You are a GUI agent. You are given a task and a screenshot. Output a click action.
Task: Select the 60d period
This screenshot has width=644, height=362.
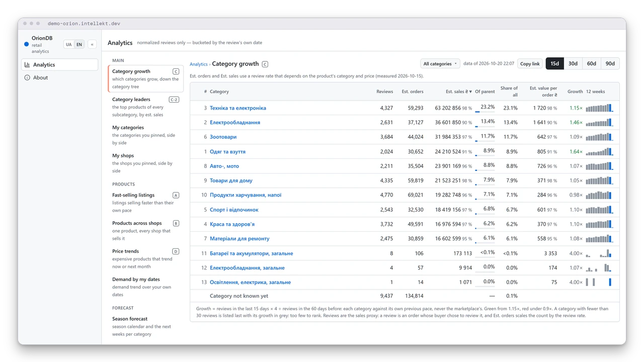(x=592, y=63)
